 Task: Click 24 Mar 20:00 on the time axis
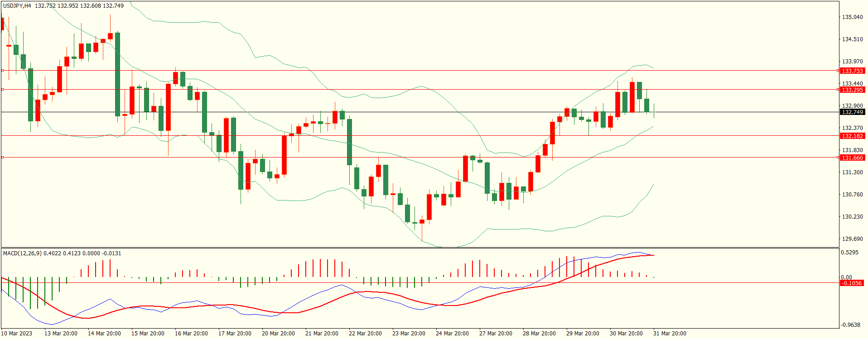tap(452, 334)
